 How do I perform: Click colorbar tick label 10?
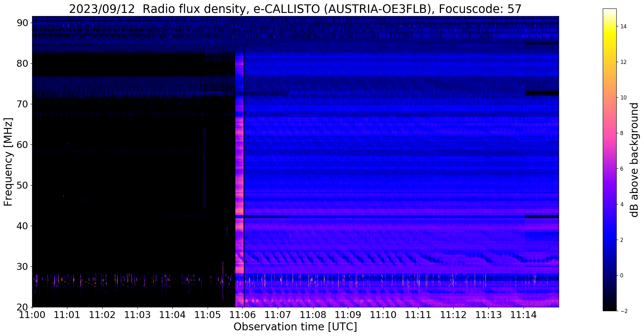click(623, 98)
